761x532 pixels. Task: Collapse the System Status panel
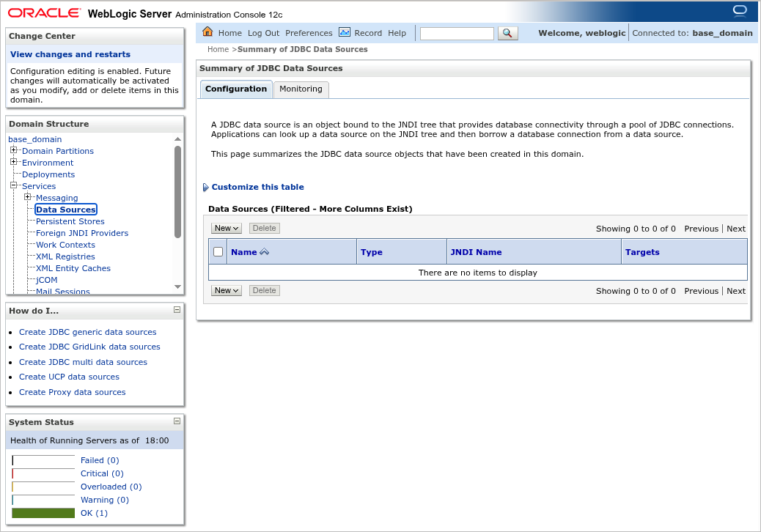(177, 421)
